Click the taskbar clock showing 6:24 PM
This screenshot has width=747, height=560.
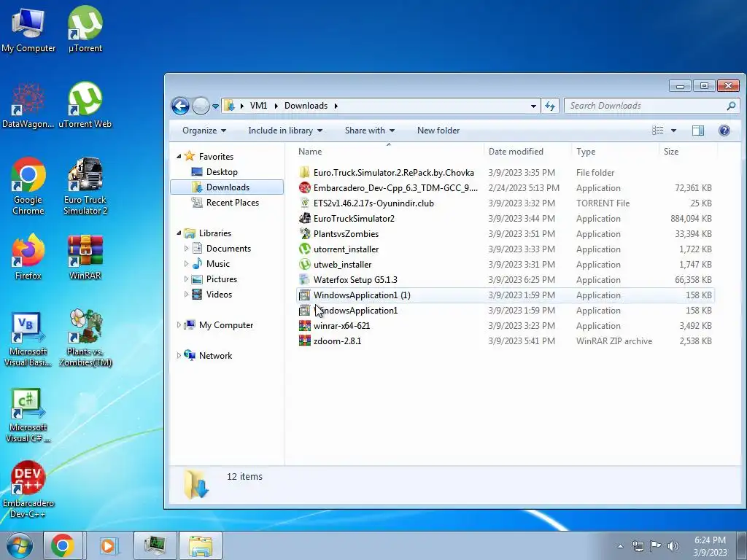tap(710, 545)
